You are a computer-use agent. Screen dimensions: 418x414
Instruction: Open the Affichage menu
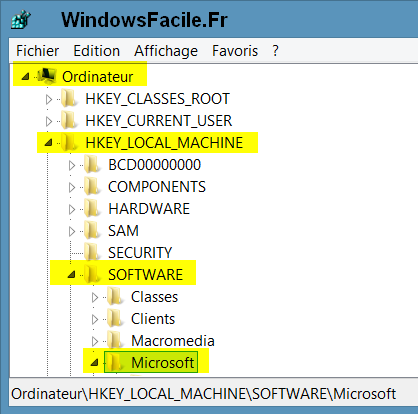(166, 52)
